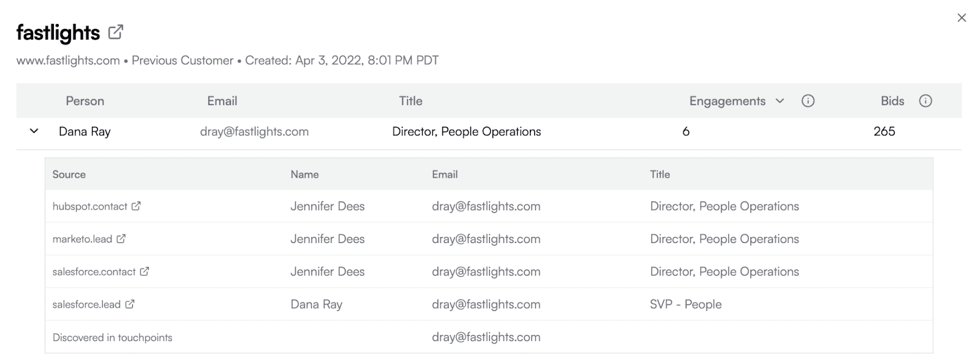The image size is (980, 357).
Task: Toggle Engagements sort order chevron
Action: (x=780, y=101)
